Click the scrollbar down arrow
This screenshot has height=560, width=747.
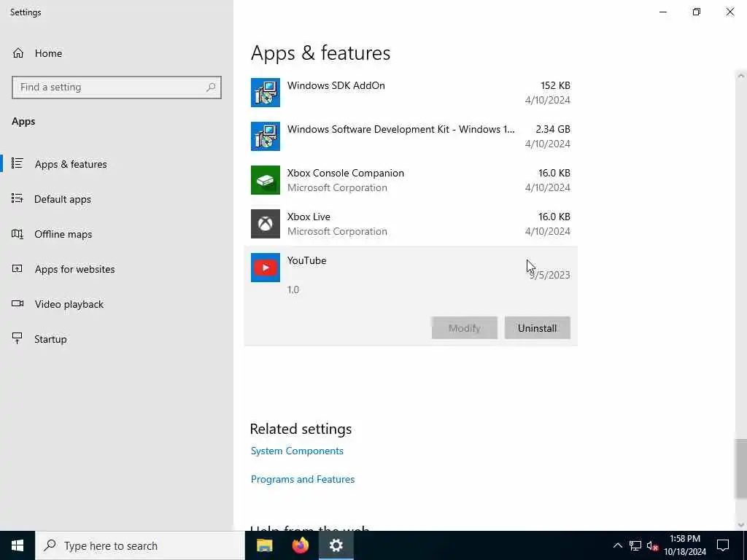(x=741, y=525)
